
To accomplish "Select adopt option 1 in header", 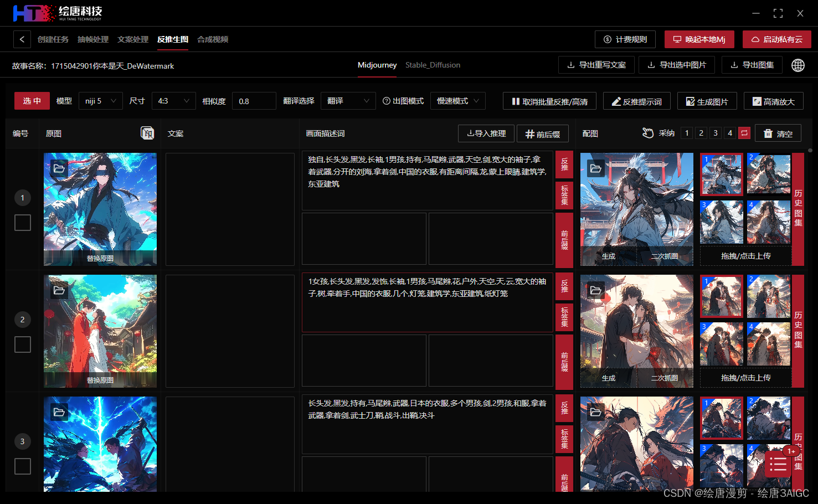I will (687, 133).
